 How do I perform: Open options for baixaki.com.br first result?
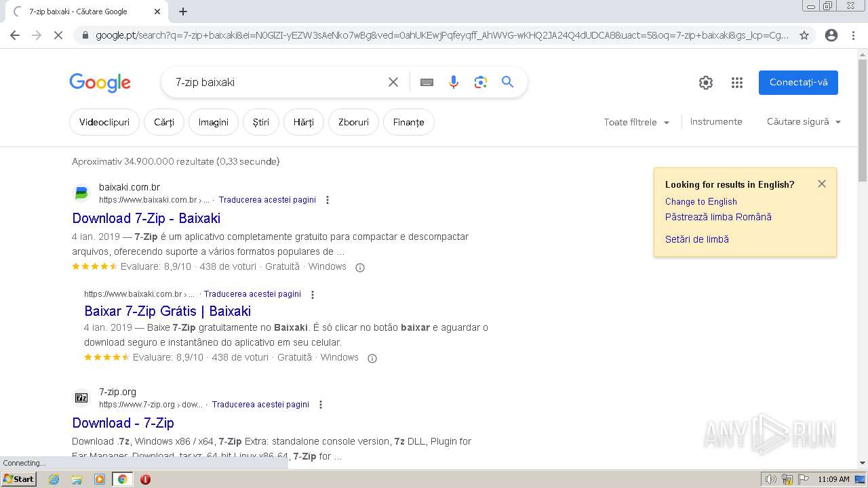coord(328,200)
